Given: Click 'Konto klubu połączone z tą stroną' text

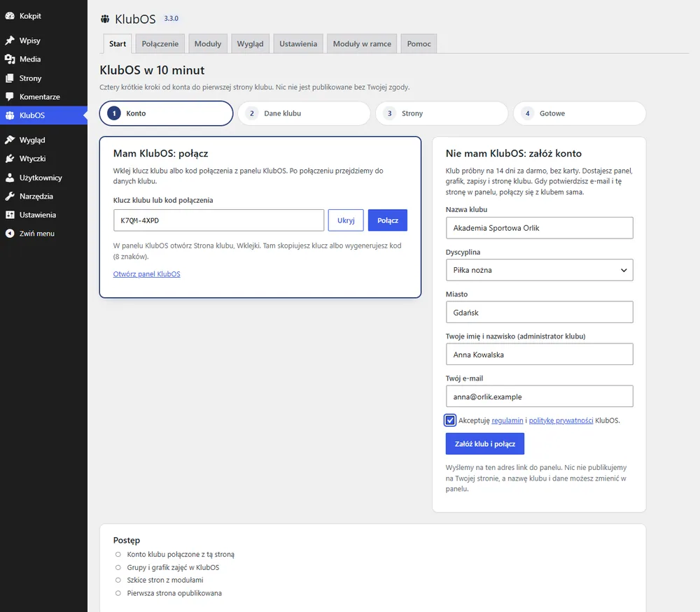Looking at the screenshot, I should [181, 555].
